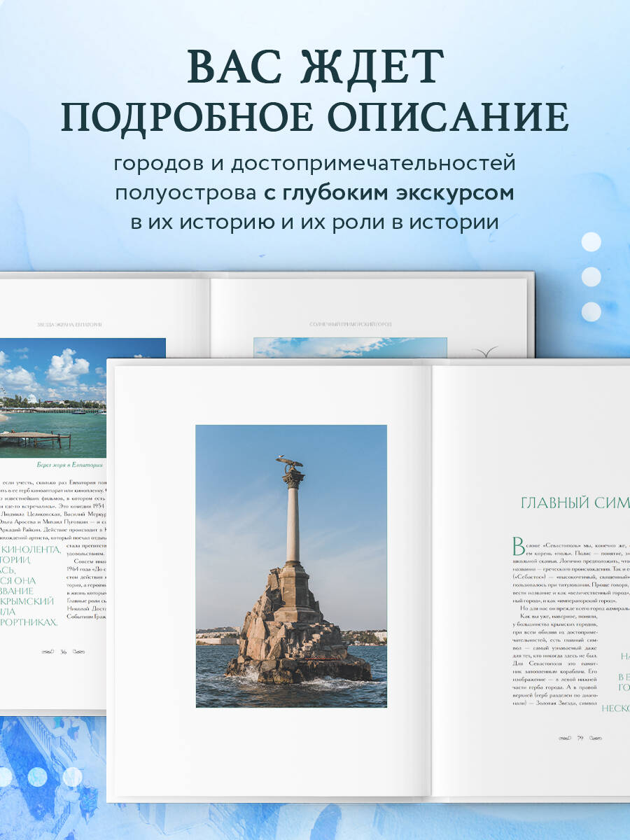Click the bottom white dot on the right
This screenshot has height=840, width=630.
pos(591,311)
